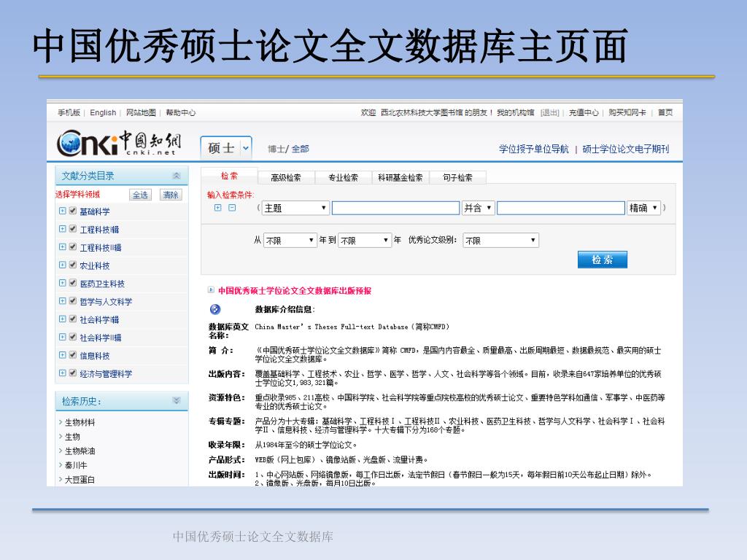Uncheck the 哲学与人文科学 checkbox
This screenshot has width=747, height=560.
[73, 301]
